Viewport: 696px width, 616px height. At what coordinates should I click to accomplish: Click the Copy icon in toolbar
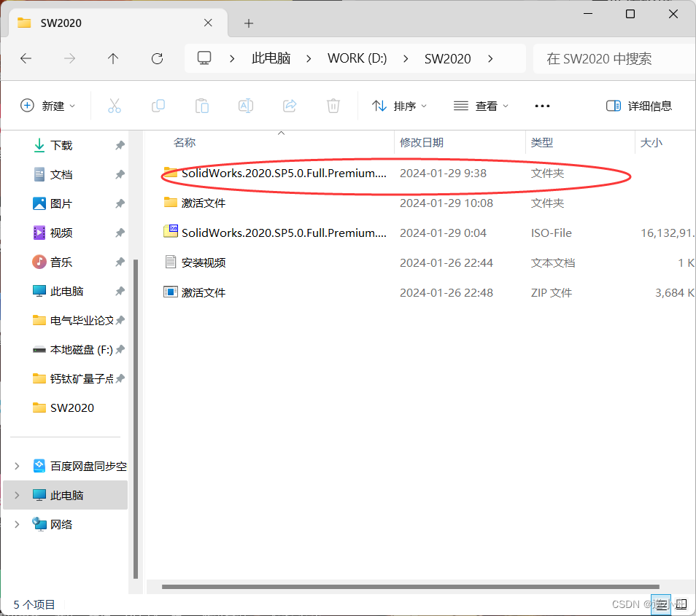[158, 106]
